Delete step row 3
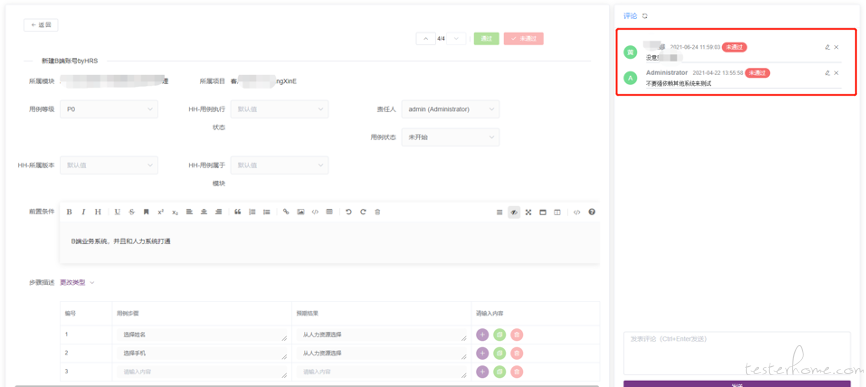This screenshot has height=387, width=866. pyautogui.click(x=516, y=372)
